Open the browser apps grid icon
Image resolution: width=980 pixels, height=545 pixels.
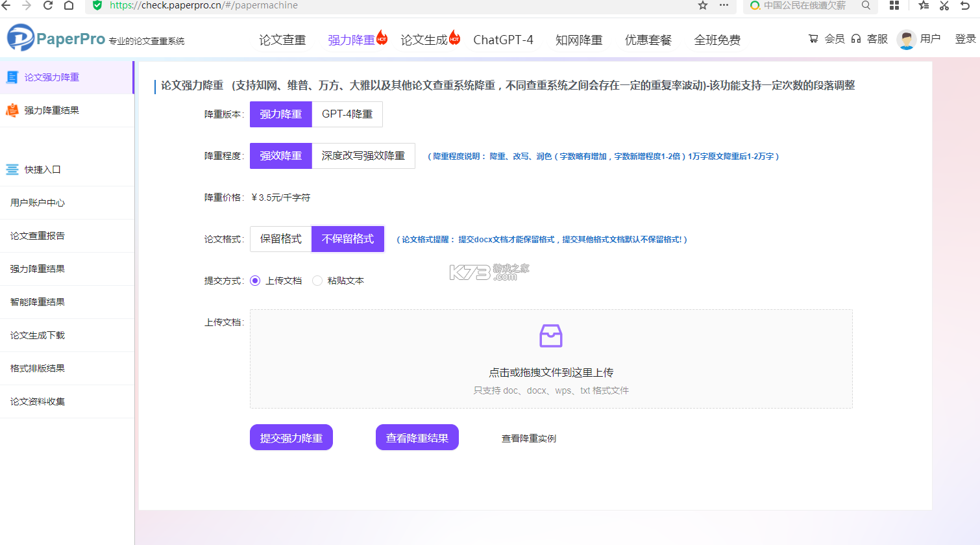[894, 5]
